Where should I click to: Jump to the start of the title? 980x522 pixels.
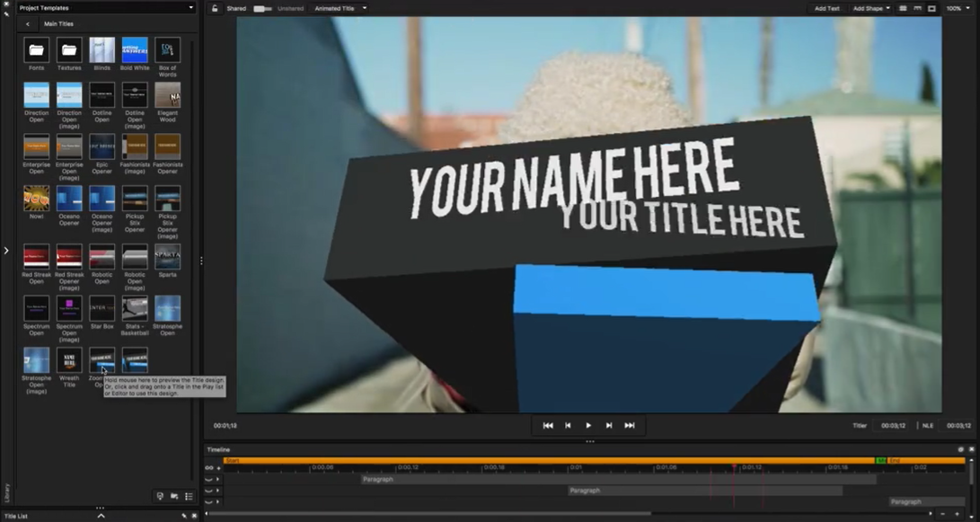[548, 425]
